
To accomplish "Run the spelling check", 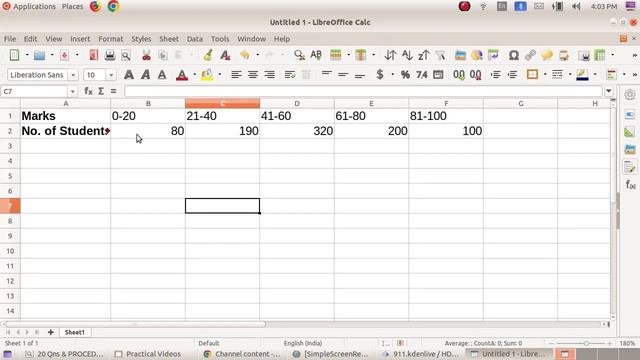I will click(316, 55).
